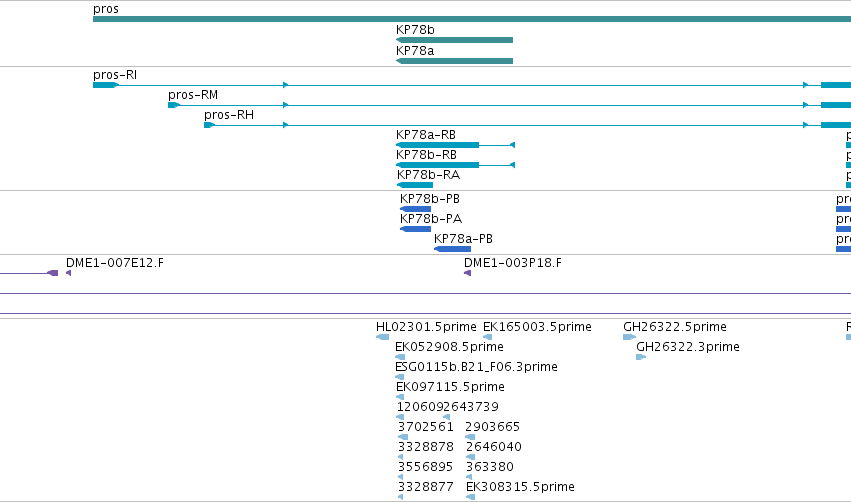The image size is (851, 502).
Task: Click the GH26322.3prime EST arrow
Action: click(x=641, y=357)
